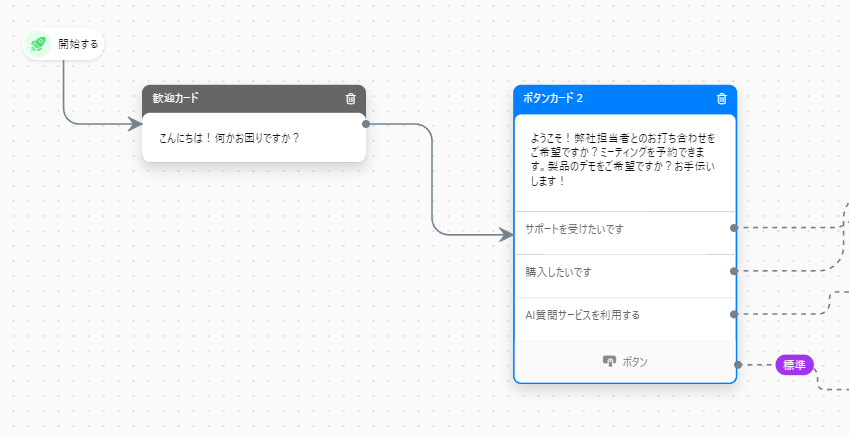
Task: Delete ボタンカード 2 using its trash icon
Action: point(722,99)
